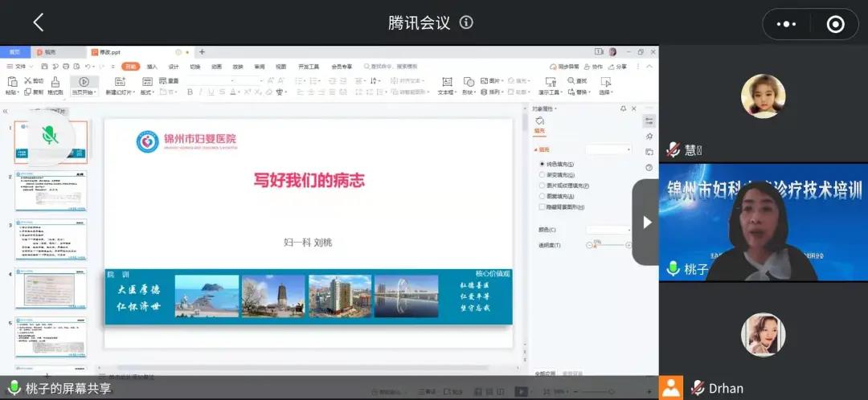The image size is (868, 400).
Task: Open the 开发工具 ribbon tab
Action: [x=309, y=67]
